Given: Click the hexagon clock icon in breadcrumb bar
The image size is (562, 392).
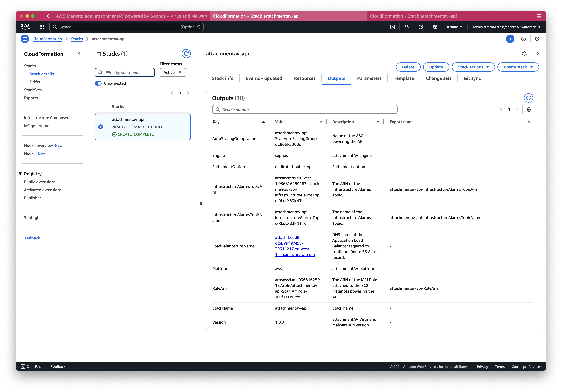Looking at the screenshot, I should 537,39.
